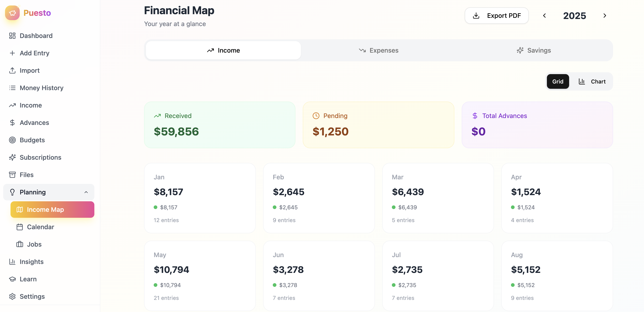This screenshot has width=644, height=312.
Task: Switch view to Chart mode
Action: pos(592,81)
